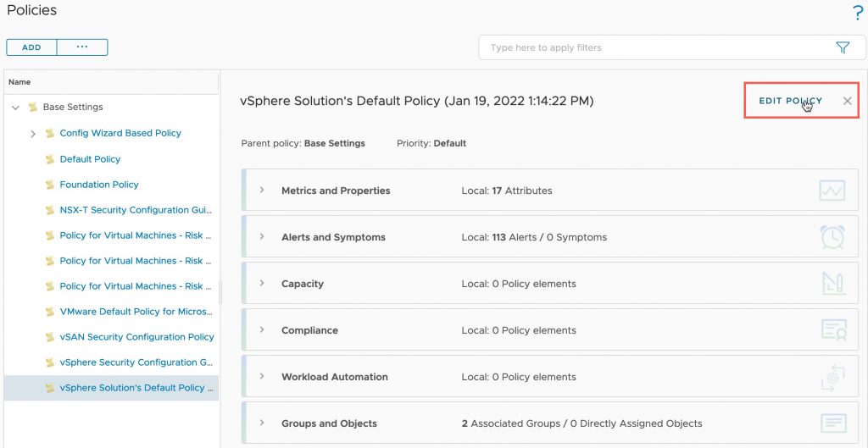Click '113 Alerts / 0 Symptoms' text
Image resolution: width=868 pixels, height=448 pixels.
(x=549, y=237)
